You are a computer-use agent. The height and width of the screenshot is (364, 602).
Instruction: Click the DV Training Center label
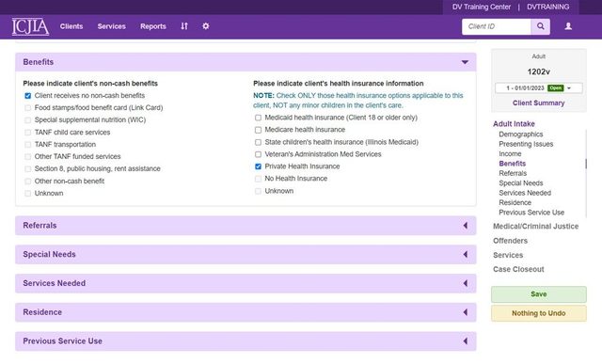point(482,7)
